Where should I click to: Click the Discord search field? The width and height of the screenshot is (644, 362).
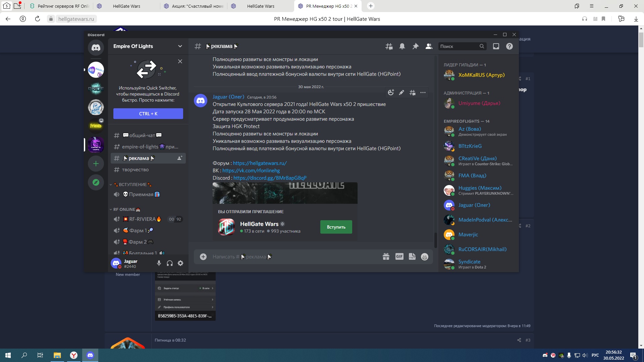point(462,46)
